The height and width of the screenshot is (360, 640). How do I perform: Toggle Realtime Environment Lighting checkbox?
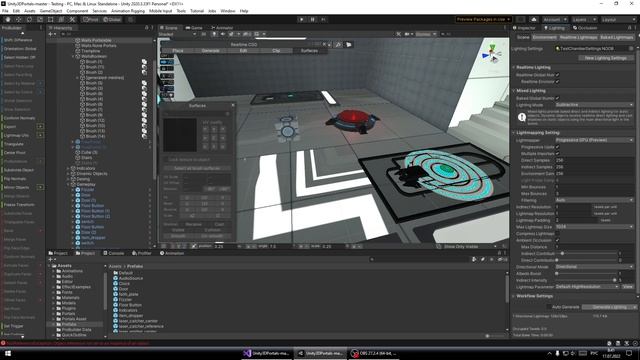[x=558, y=82]
